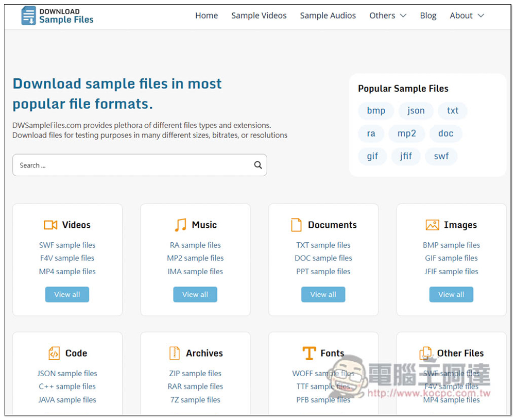Open WOFF sample files link

pyautogui.click(x=323, y=374)
